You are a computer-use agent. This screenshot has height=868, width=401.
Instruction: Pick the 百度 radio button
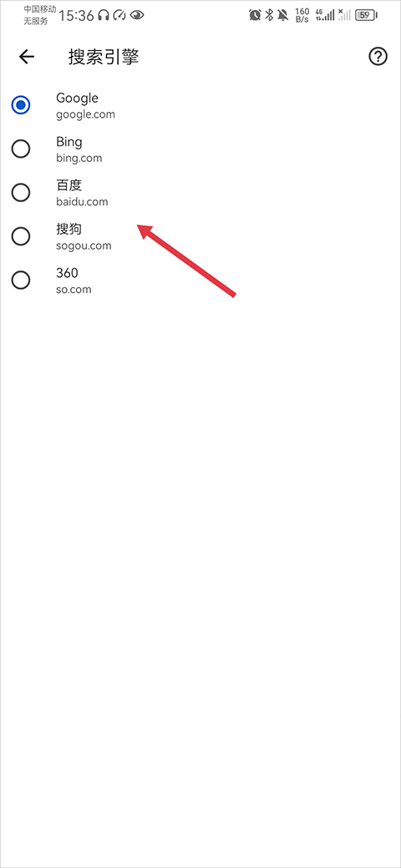[x=21, y=193]
